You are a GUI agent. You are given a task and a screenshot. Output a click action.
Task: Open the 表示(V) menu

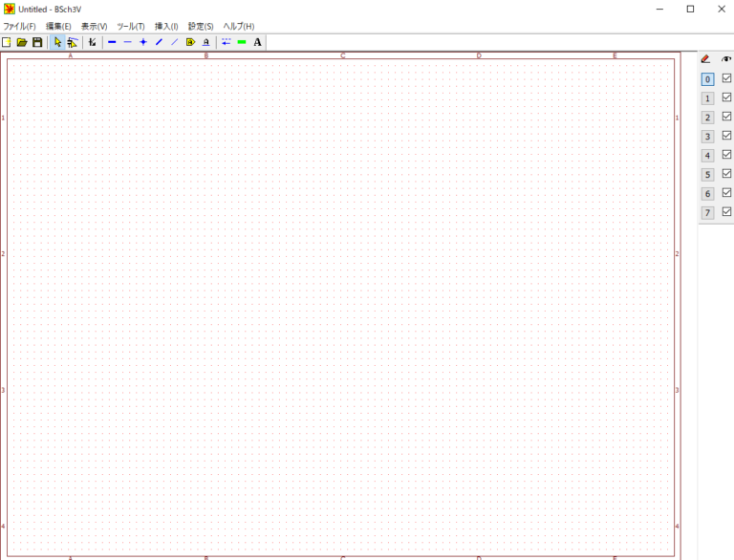coord(94,26)
